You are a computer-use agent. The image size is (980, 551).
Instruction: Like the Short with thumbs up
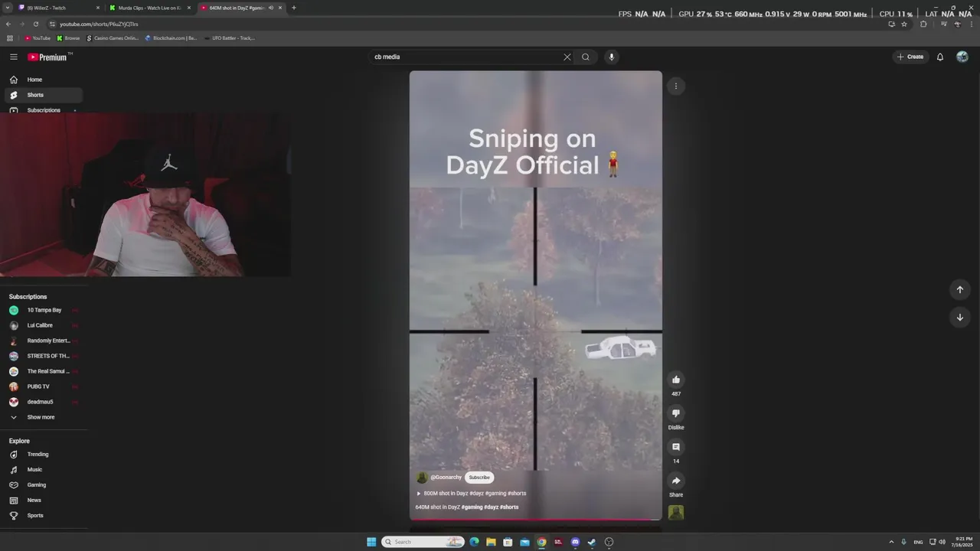coord(676,380)
